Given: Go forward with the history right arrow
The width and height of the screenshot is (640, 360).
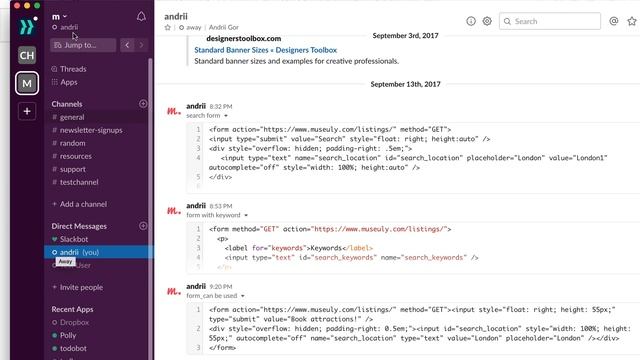Looking at the screenshot, I should pyautogui.click(x=141, y=45).
